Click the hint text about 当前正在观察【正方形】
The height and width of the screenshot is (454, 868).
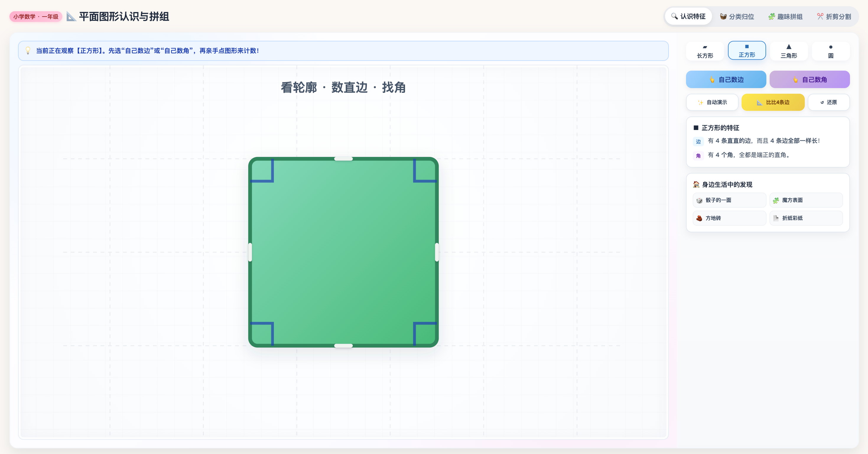point(148,51)
